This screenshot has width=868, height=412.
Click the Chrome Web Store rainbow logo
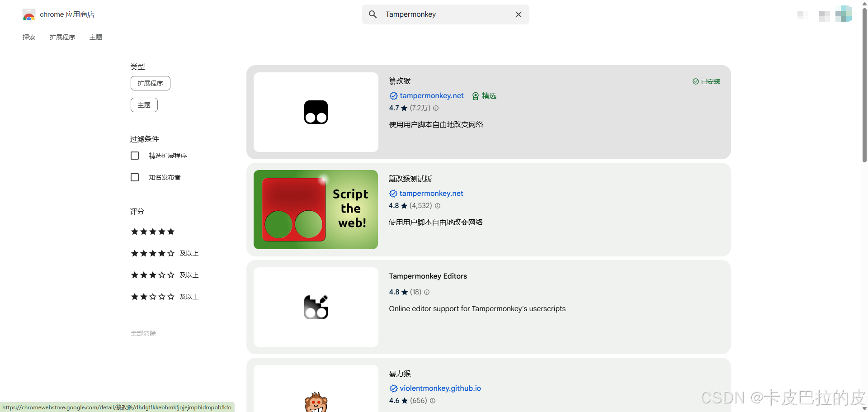[x=29, y=14]
